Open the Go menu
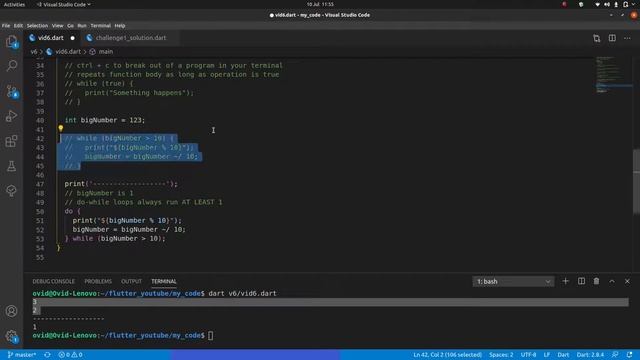The image size is (640, 360). click(x=71, y=25)
